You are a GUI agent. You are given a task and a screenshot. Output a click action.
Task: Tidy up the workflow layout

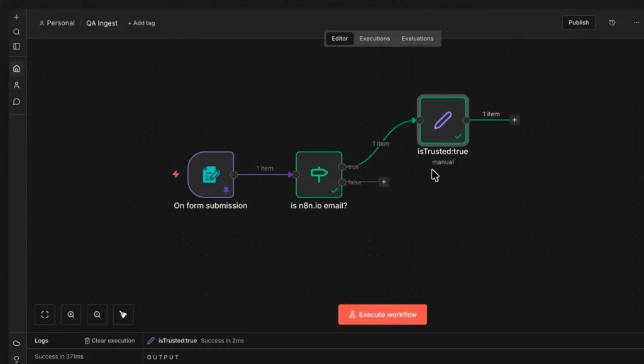pyautogui.click(x=123, y=314)
